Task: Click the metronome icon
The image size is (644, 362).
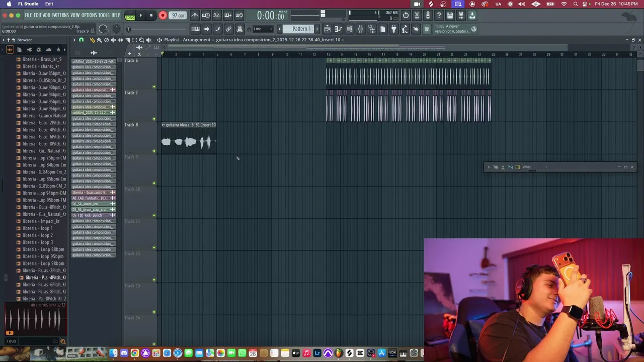Action: [x=195, y=16]
